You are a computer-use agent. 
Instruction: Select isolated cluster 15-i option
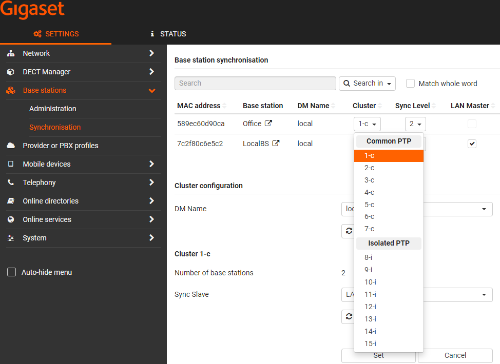[x=389, y=343]
